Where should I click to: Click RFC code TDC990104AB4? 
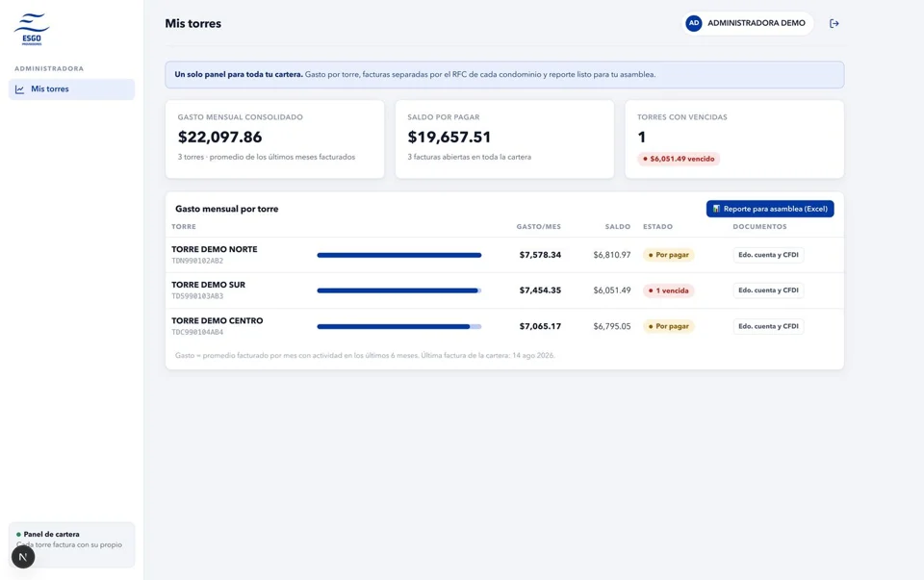coord(197,332)
